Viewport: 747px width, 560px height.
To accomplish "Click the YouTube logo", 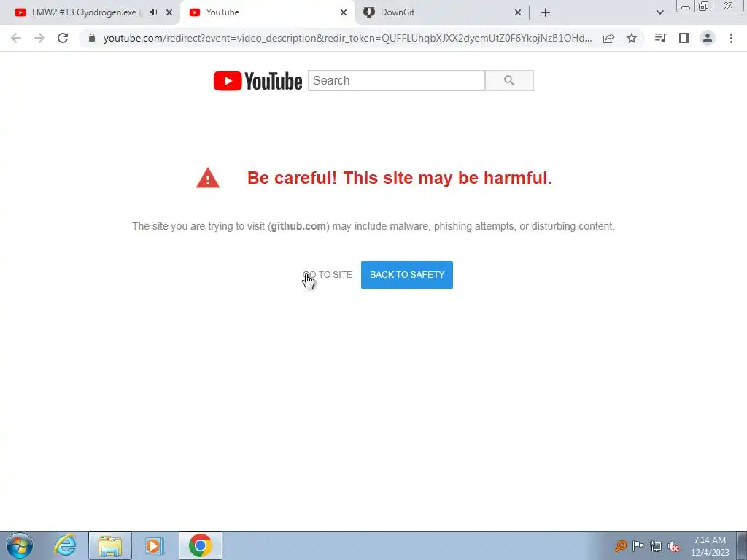I will click(x=258, y=81).
